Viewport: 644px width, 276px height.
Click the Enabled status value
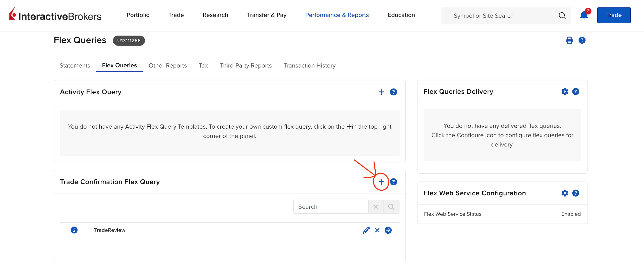tap(571, 214)
